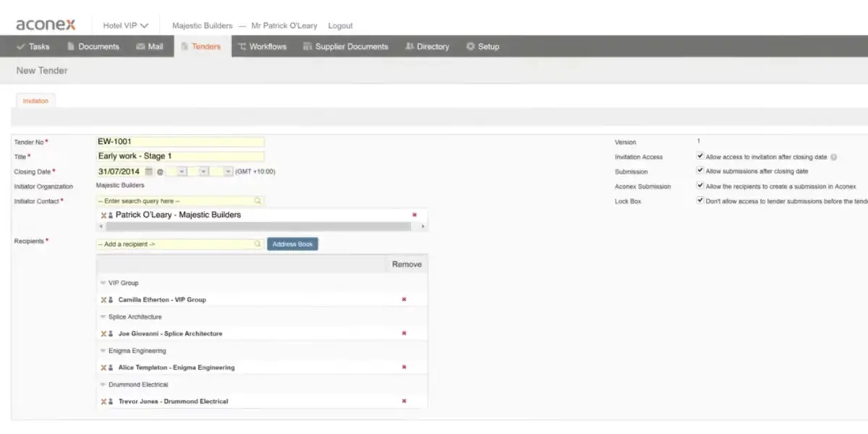Click the Add a recipient field
This screenshot has width=868, height=434.
tap(180, 244)
